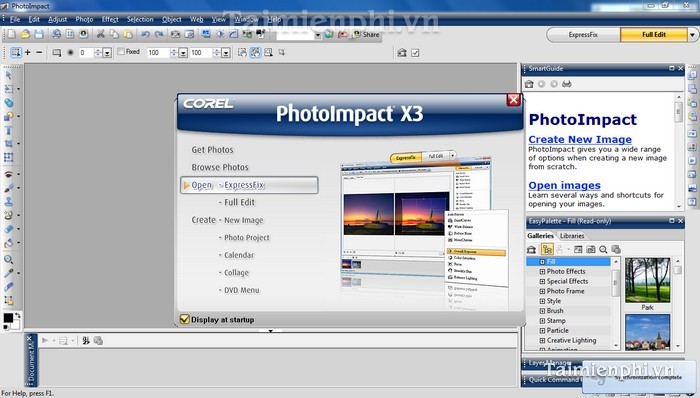Click Open ExpressFix on welcome screen

point(249,185)
